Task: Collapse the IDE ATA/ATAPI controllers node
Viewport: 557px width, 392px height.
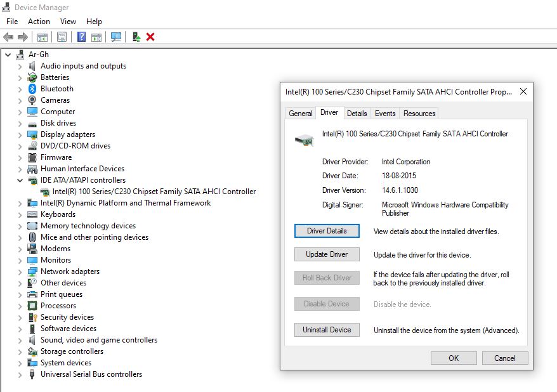Action: (20, 180)
